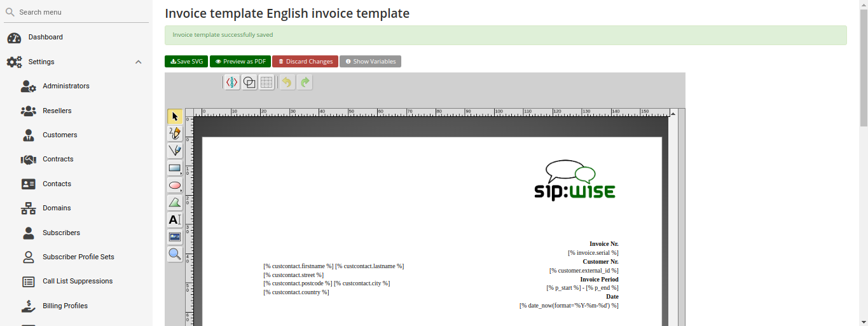Click the Call List Suppressions icon
Viewport: 868px width, 326px height.
pos(29,282)
